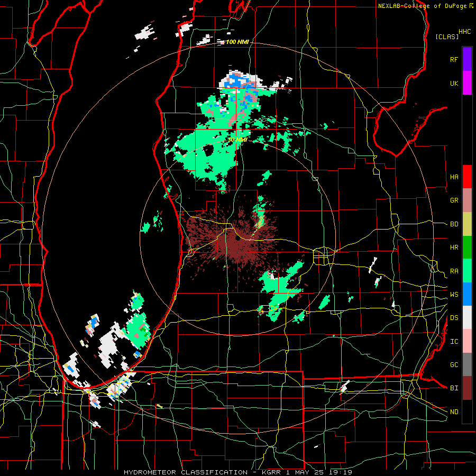
Task: Click the IC light pink legend swatch
Action: 467,341
